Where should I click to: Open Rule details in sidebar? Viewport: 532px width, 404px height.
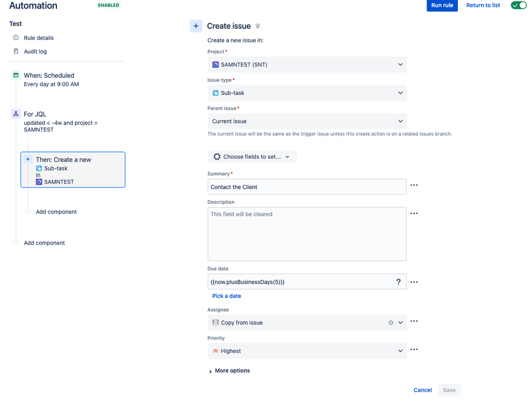tap(39, 38)
